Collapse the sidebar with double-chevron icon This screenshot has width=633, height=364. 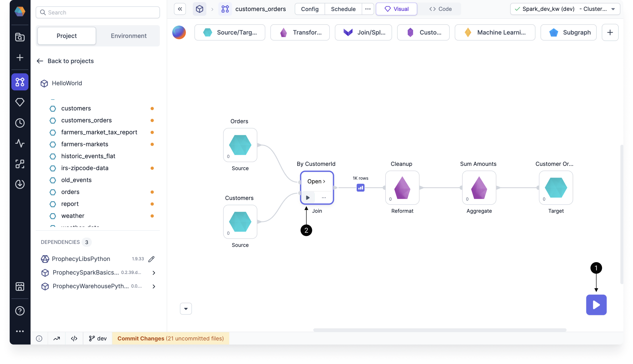coord(180,9)
